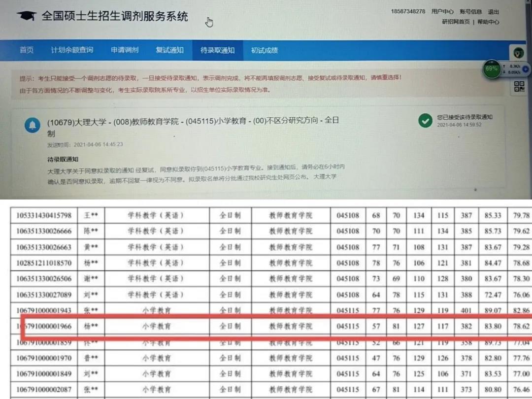Click the round avatar icon at right edge

click(x=518, y=53)
